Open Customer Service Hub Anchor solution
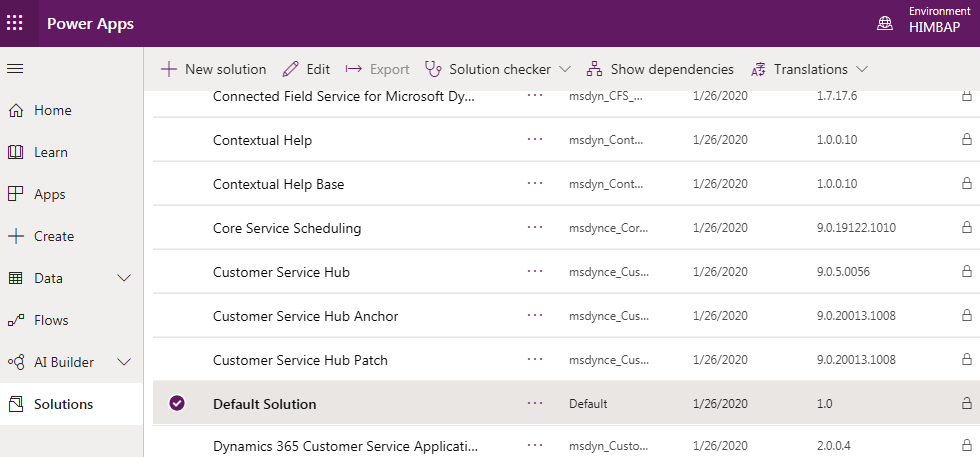Image resolution: width=980 pixels, height=457 pixels. (305, 316)
